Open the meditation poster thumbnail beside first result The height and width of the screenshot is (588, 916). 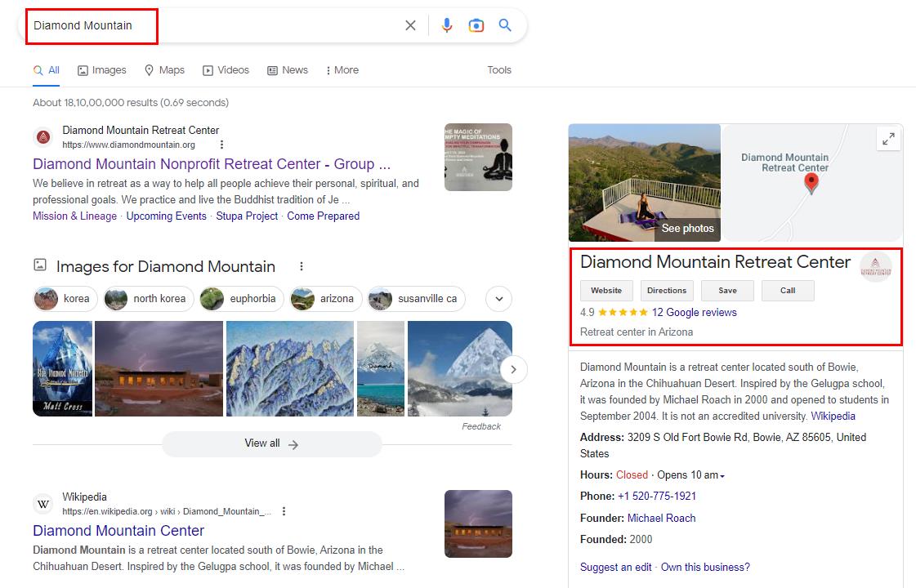tap(479, 157)
